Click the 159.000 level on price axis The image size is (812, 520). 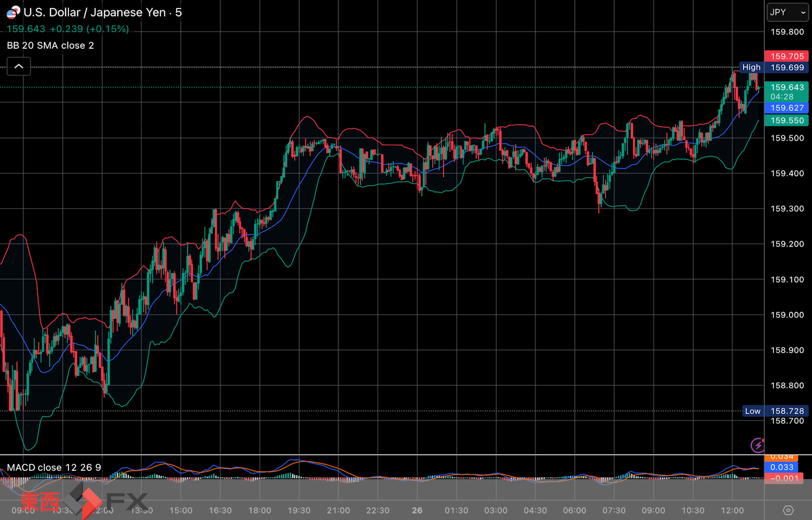(x=787, y=315)
